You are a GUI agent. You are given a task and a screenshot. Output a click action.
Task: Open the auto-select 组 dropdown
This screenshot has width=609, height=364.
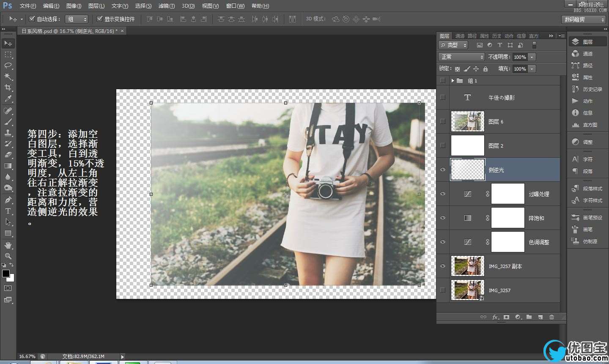click(x=77, y=19)
